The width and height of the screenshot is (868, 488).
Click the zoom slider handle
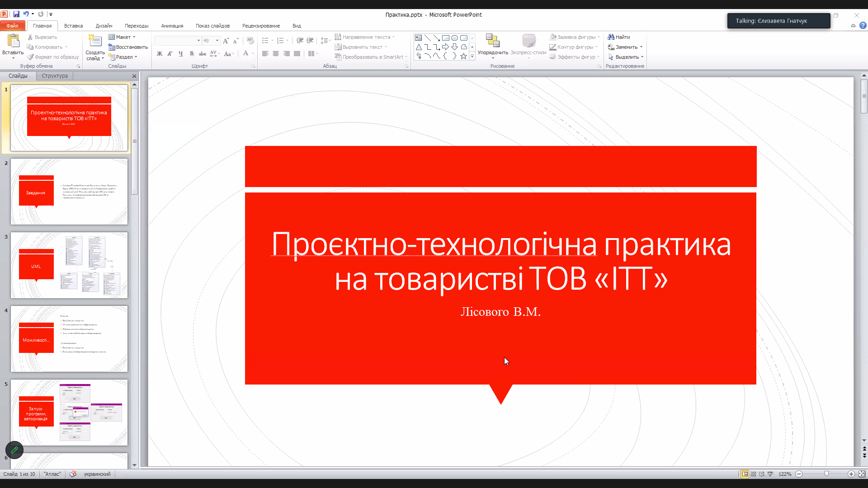pos(826,474)
